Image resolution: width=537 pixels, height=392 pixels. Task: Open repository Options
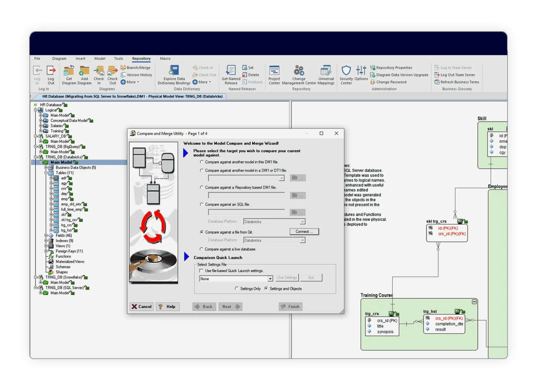(x=361, y=73)
